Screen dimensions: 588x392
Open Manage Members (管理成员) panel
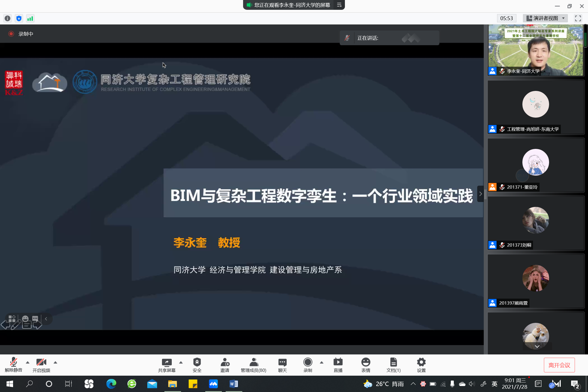pos(253,362)
